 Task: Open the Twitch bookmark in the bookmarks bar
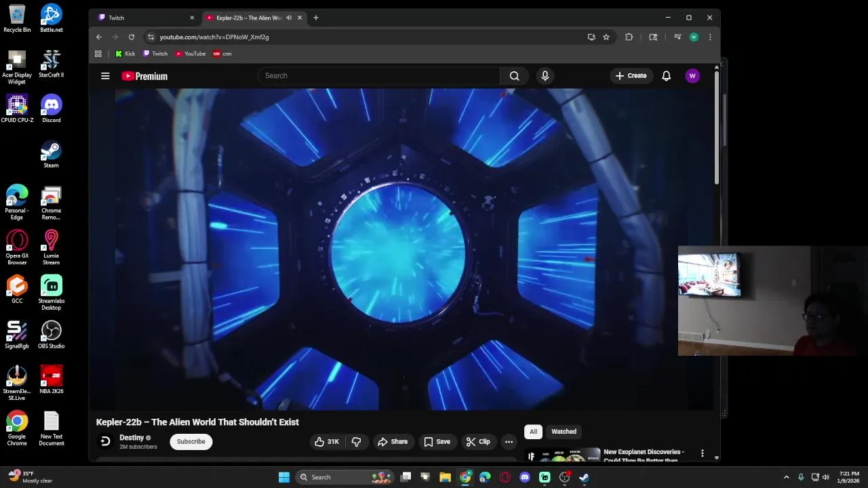155,54
